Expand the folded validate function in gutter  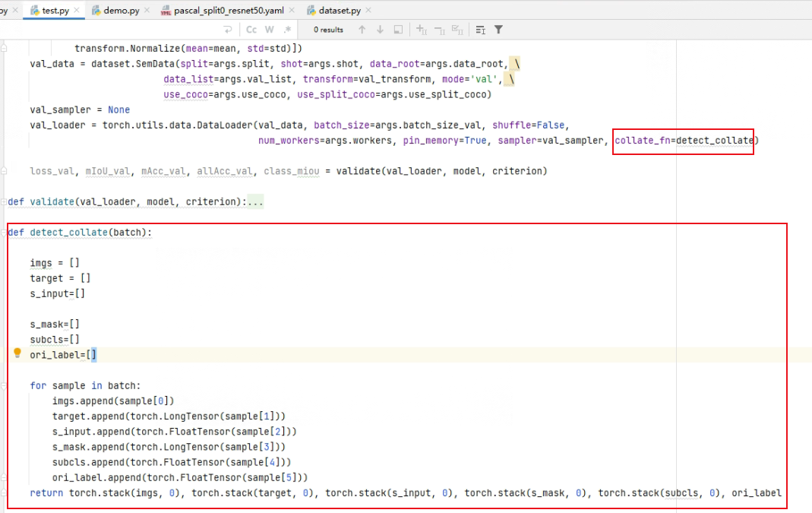(x=4, y=201)
